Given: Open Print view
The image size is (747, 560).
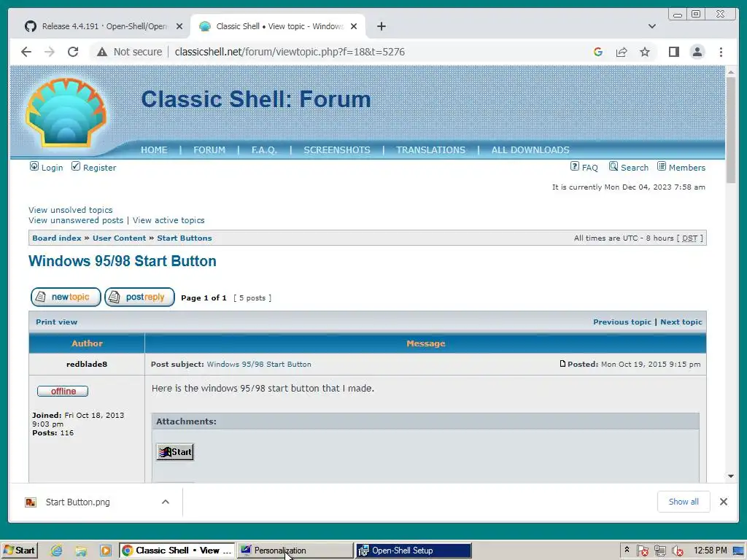Looking at the screenshot, I should (56, 322).
